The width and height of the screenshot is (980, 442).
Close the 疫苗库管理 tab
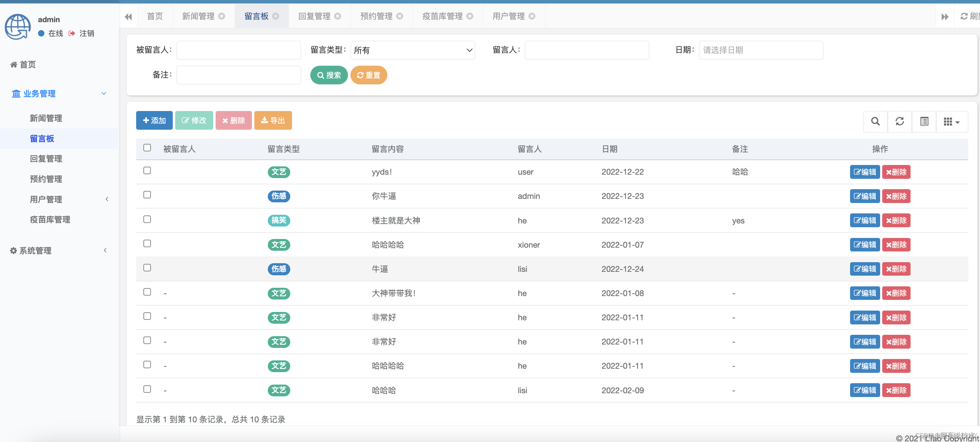click(470, 16)
